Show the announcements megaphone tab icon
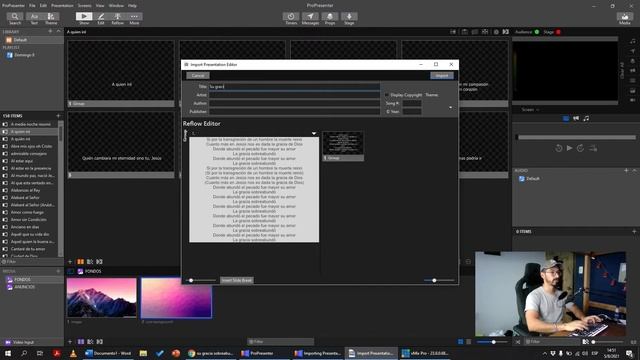 576,118
